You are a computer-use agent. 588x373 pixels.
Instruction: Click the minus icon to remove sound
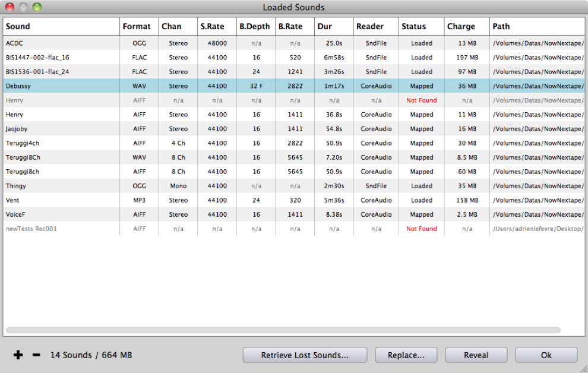coord(36,355)
